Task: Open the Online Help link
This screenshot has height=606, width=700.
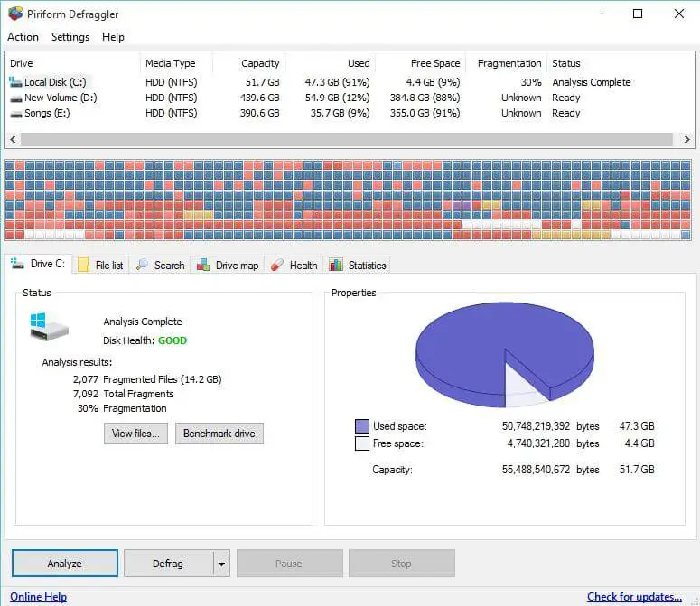Action: pos(39,597)
